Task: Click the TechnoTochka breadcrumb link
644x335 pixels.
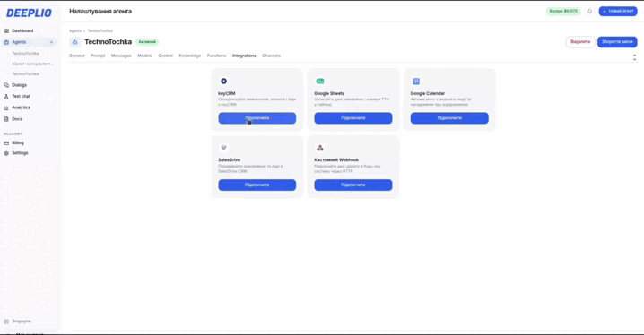Action: click(x=100, y=31)
